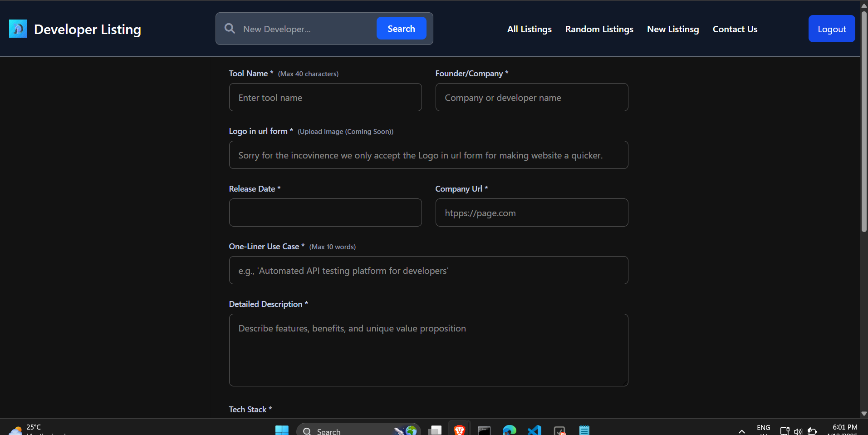Click the magnifier icon in the search bar
Viewport: 868px width, 435px height.
tap(230, 29)
